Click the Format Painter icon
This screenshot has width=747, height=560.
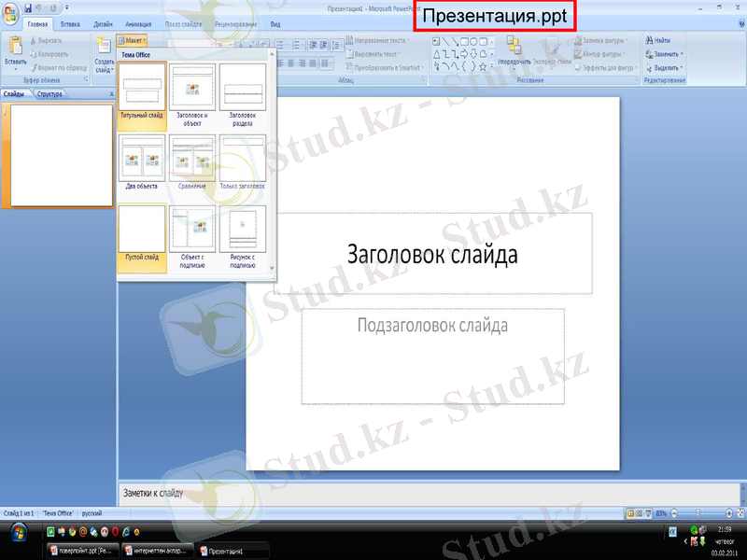[x=34, y=68]
